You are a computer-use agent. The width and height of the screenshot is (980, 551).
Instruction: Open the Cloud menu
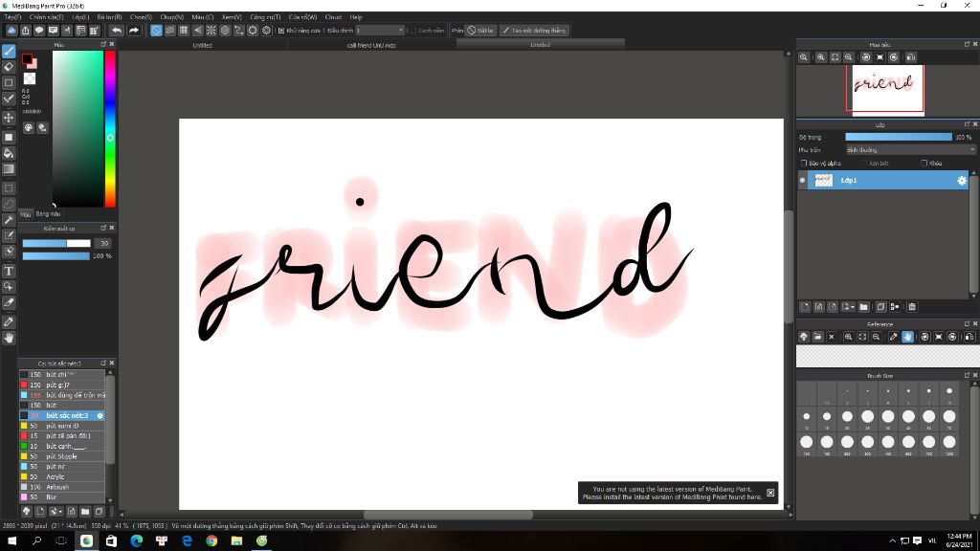click(x=333, y=17)
